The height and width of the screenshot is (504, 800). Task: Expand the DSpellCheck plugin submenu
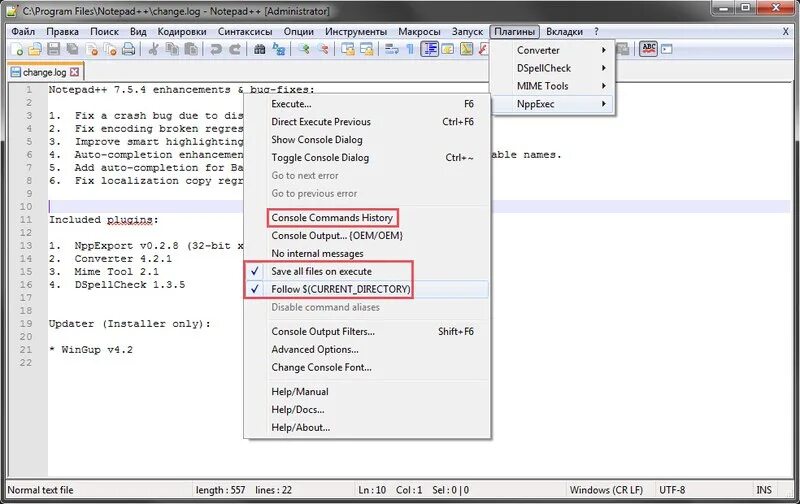click(553, 68)
